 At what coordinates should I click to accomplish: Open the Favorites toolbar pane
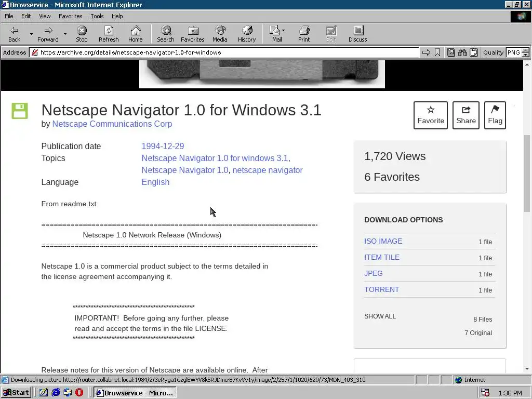point(192,34)
